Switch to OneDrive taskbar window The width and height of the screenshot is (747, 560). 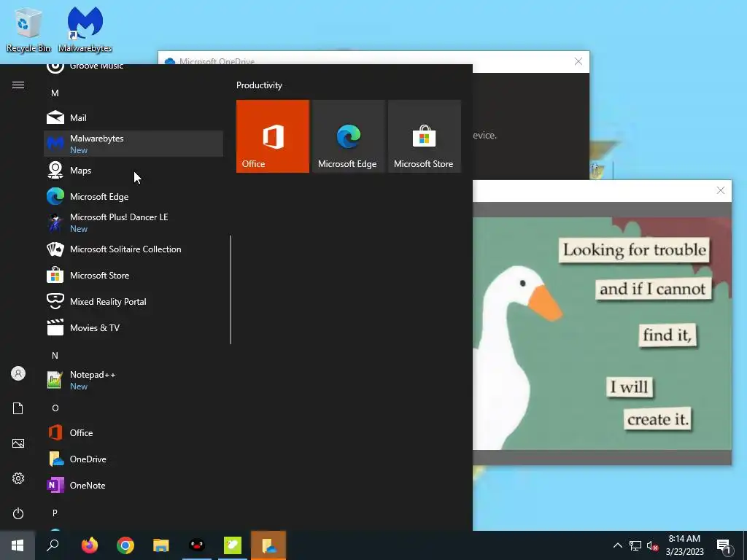pyautogui.click(x=268, y=545)
